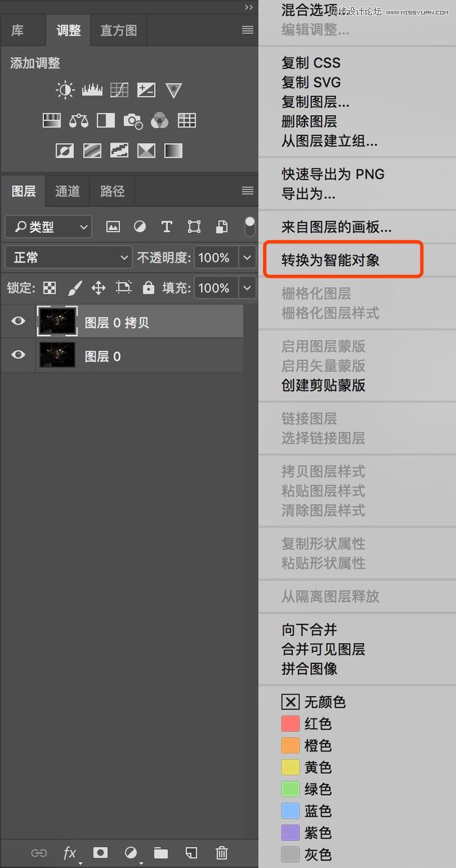Add a Photo Filter adjustment
The height and width of the screenshot is (868, 456).
pyautogui.click(x=133, y=121)
